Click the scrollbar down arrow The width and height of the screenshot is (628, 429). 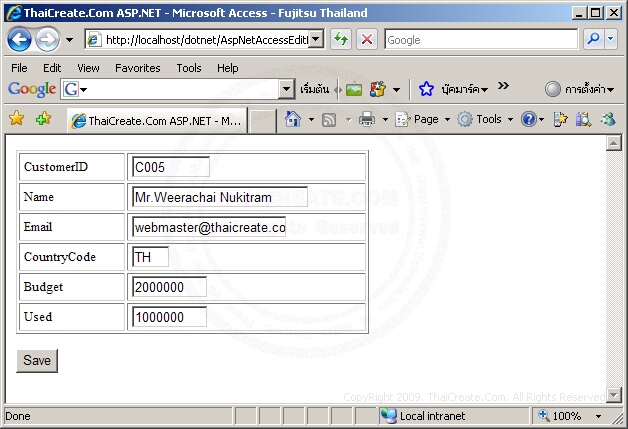pyautogui.click(x=614, y=395)
